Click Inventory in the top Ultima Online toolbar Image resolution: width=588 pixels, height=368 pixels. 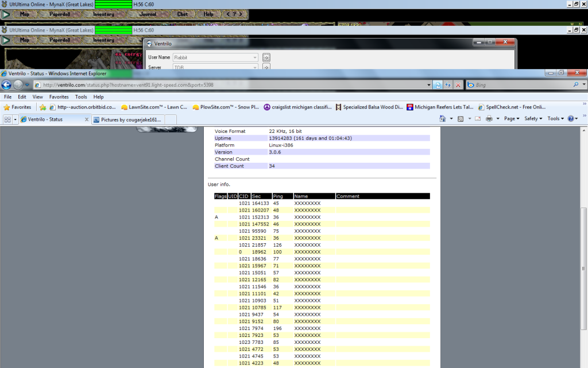point(103,14)
